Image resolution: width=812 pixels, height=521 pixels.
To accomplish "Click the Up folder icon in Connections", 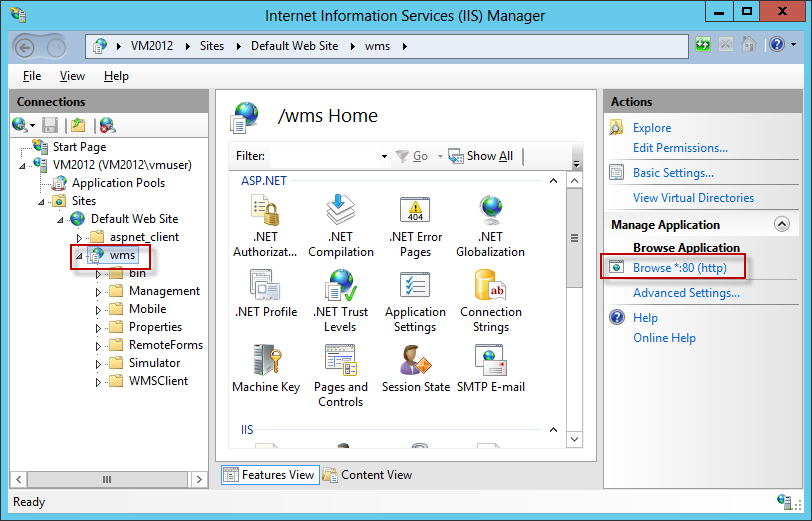I will (78, 125).
